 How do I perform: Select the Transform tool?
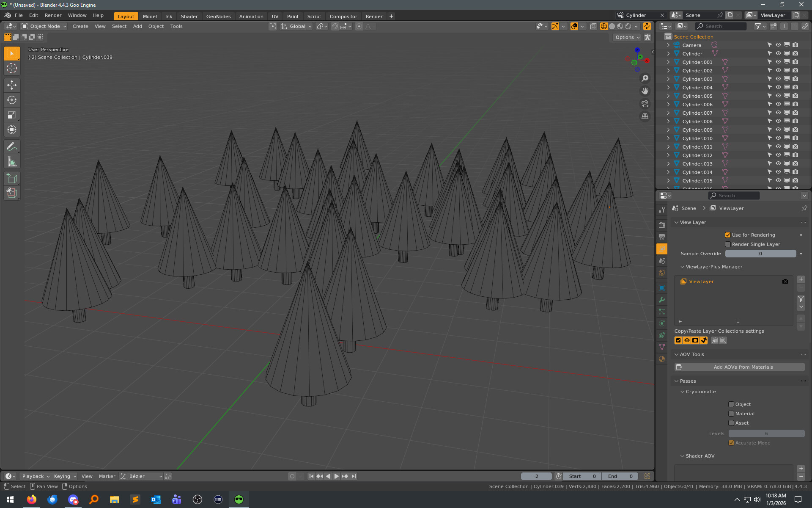coord(12,130)
